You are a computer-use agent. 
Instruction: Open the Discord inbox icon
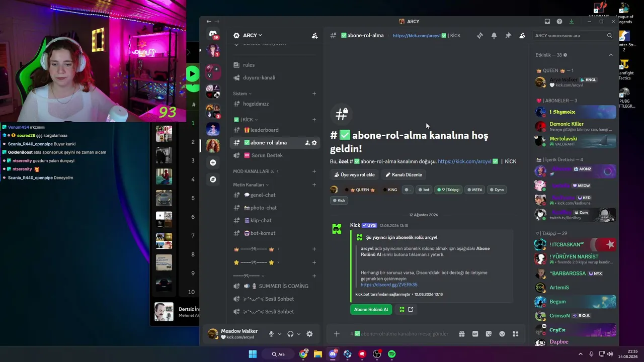tap(547, 22)
